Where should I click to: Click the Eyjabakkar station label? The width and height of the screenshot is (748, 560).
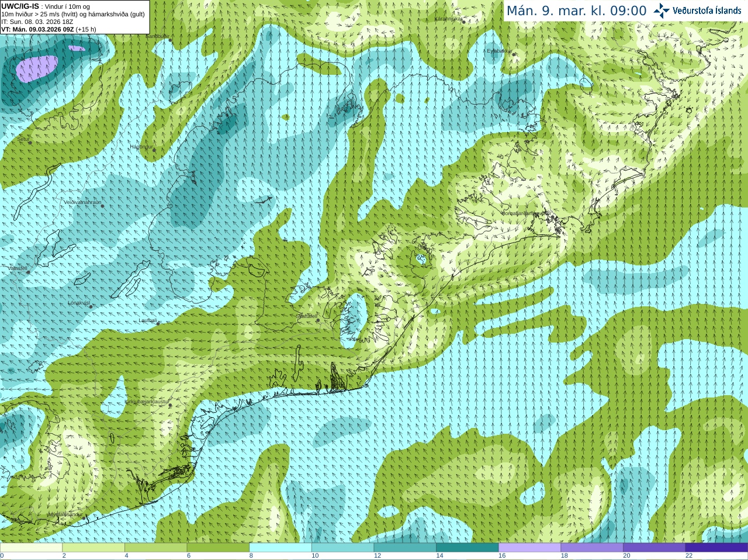point(499,51)
